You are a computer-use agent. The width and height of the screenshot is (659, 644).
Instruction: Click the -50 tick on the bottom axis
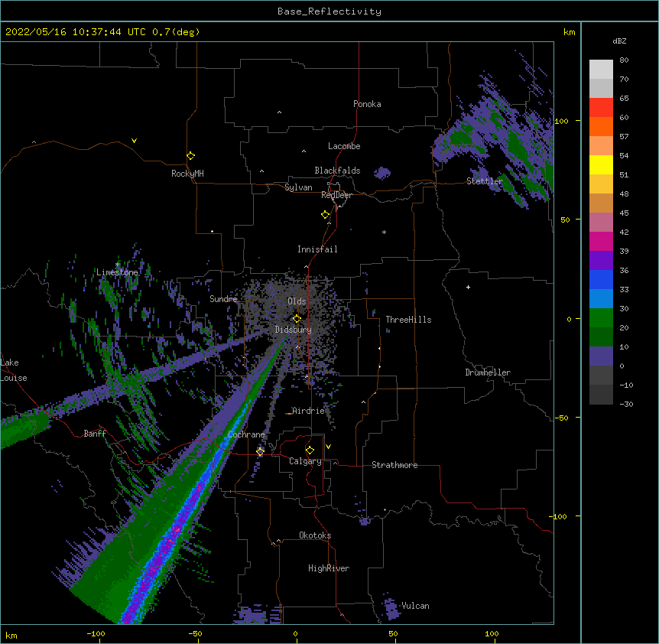[x=195, y=633]
